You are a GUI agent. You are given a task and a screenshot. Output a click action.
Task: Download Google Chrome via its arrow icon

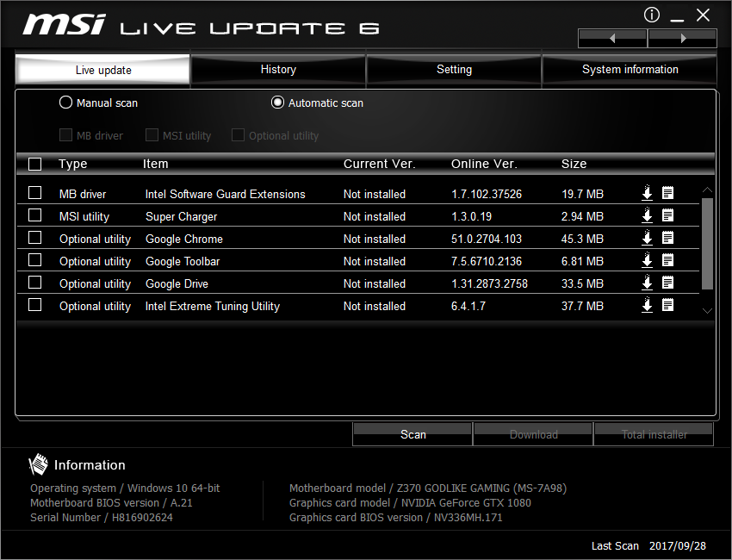click(x=647, y=238)
